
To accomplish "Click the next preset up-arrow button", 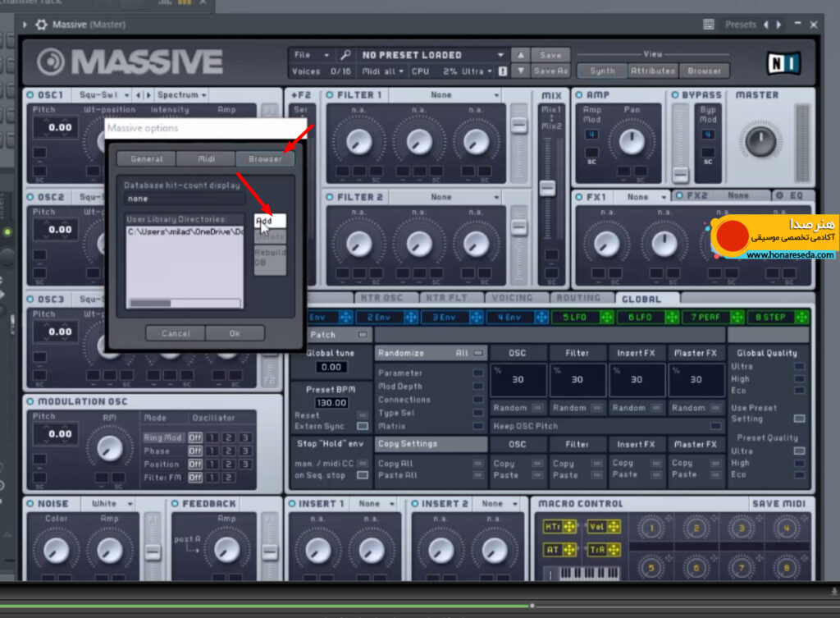I will 520,55.
